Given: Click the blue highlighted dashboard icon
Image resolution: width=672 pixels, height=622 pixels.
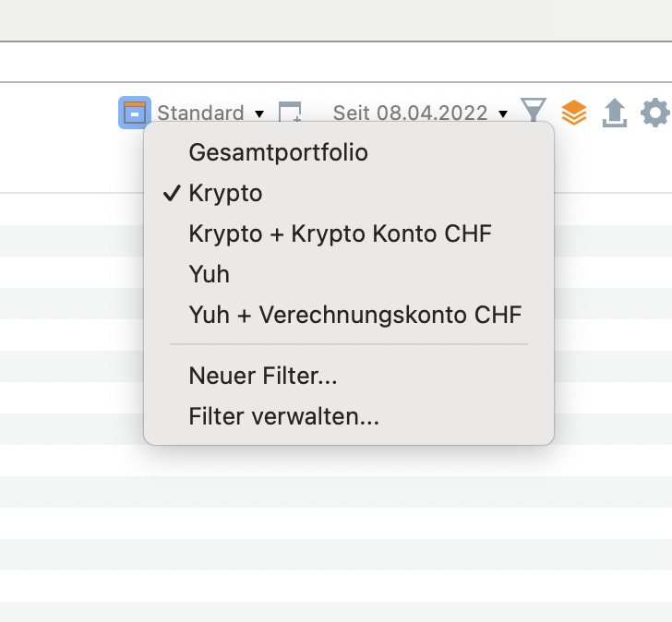Looking at the screenshot, I should pyautogui.click(x=135, y=113).
